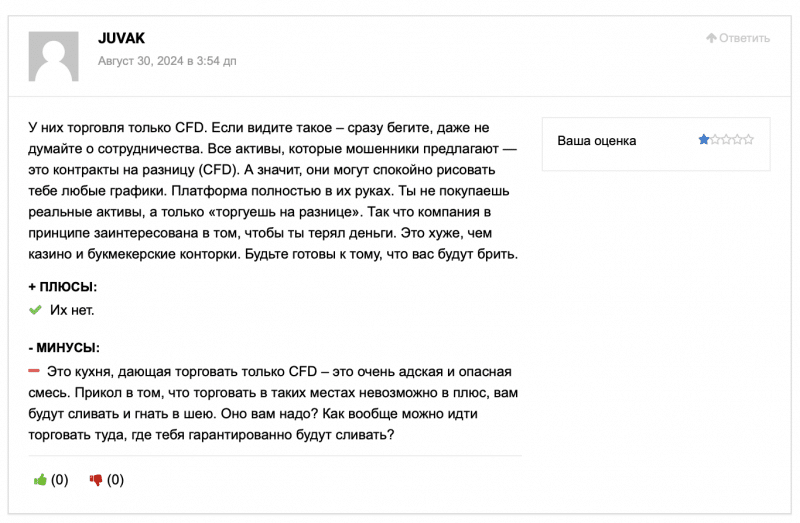
Task: Click the green checkmark next to Их нет
Action: (35, 310)
